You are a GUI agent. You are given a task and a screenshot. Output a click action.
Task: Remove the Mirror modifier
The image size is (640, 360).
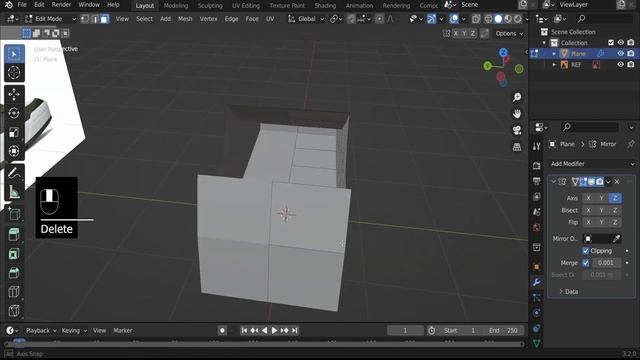pos(617,182)
